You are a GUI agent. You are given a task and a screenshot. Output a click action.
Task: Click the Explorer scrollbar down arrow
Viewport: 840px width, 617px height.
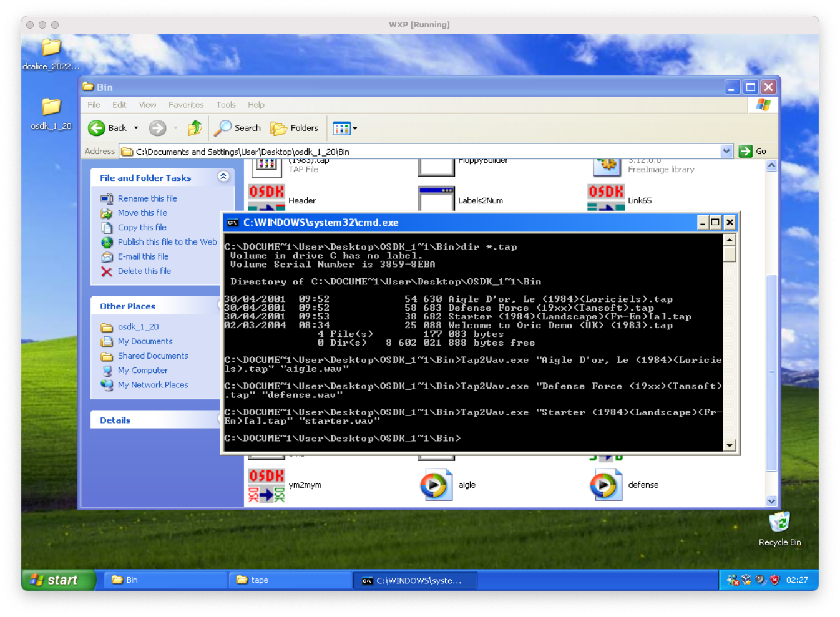[771, 501]
